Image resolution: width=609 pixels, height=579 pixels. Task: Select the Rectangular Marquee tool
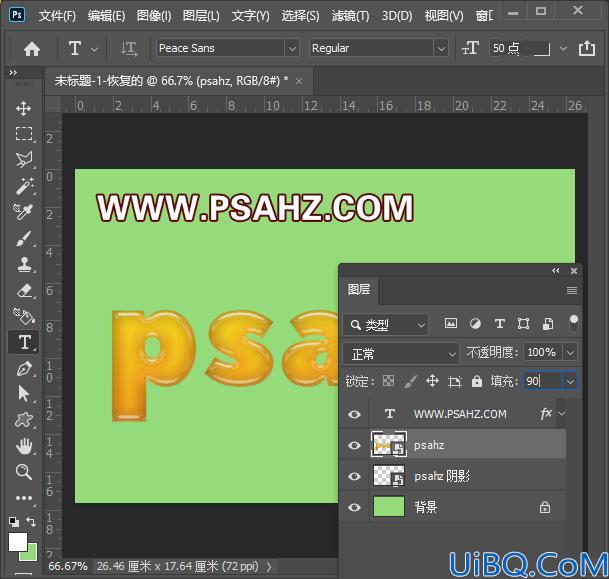coord(24,134)
